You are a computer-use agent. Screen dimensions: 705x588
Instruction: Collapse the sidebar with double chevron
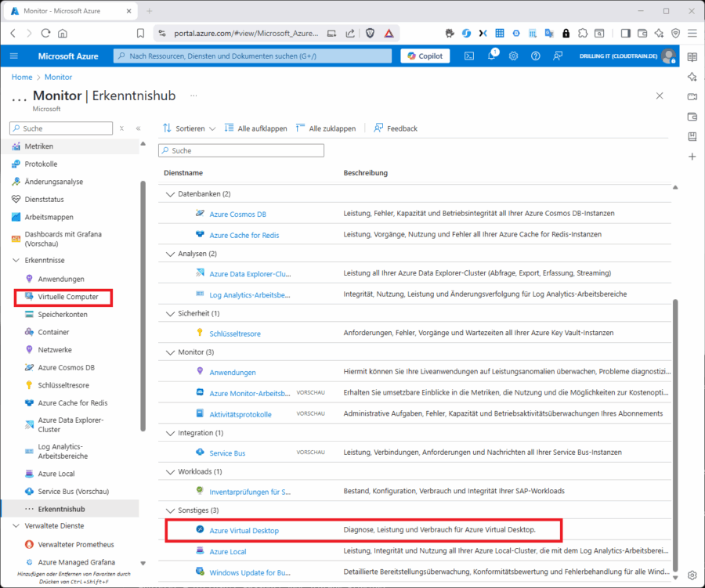point(139,128)
